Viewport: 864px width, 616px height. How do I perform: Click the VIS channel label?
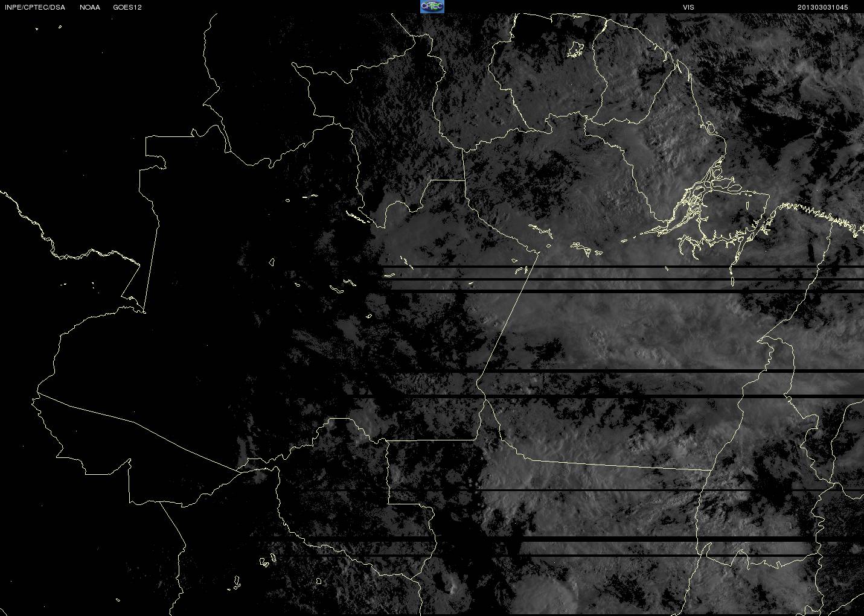pos(688,7)
